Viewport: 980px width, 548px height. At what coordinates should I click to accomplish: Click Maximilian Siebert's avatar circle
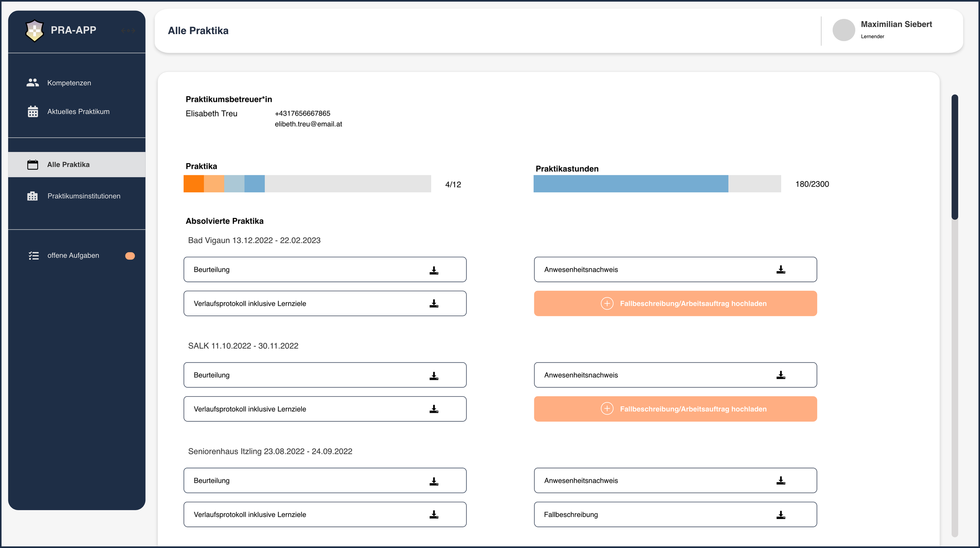click(844, 30)
